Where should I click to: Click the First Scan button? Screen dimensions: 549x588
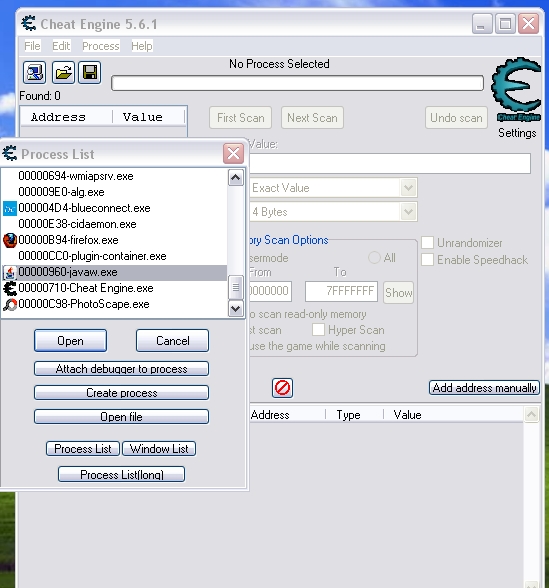[x=240, y=118]
